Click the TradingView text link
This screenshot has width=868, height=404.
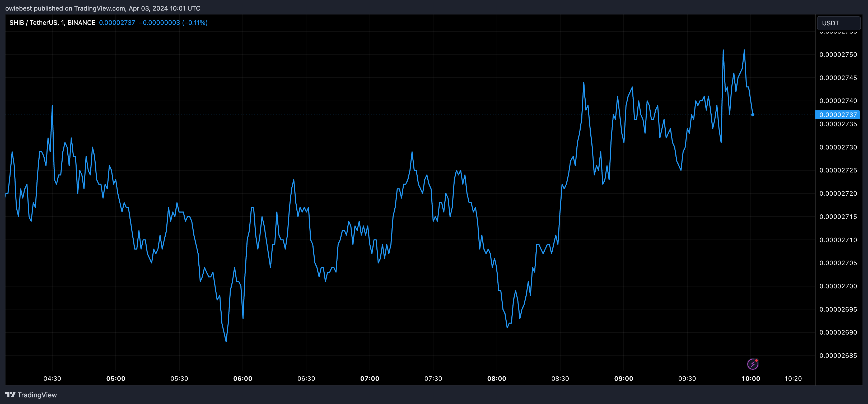pos(37,395)
